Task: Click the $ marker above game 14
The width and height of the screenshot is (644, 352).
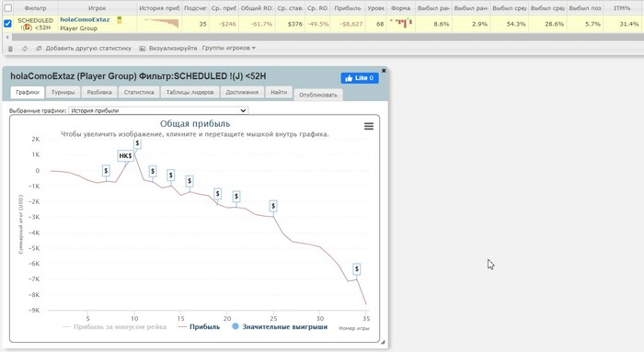Action: (x=171, y=176)
